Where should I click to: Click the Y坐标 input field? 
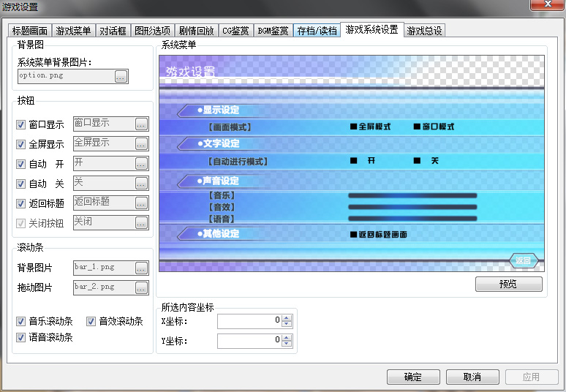[x=249, y=341]
